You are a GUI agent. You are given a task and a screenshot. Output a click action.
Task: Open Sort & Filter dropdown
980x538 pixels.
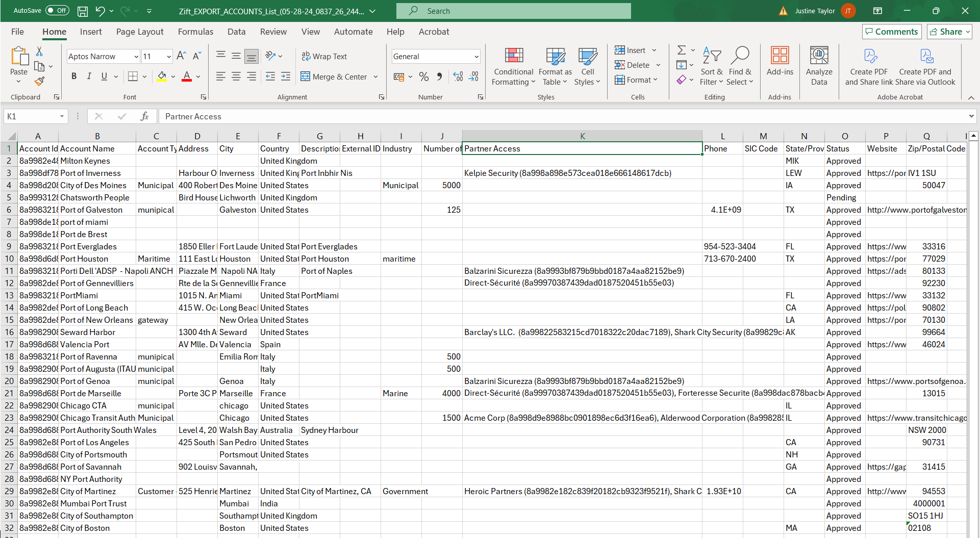coord(712,66)
